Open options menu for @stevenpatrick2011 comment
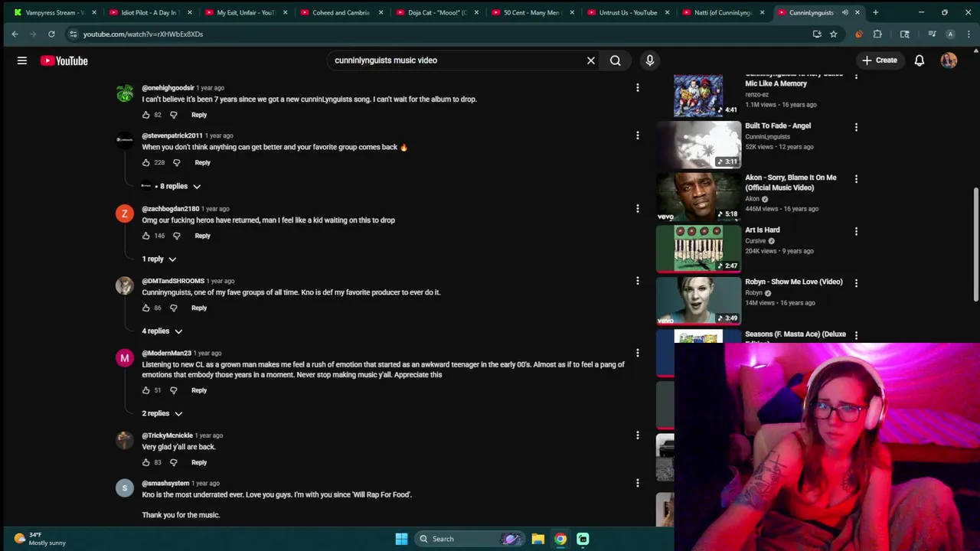The height and width of the screenshot is (551, 980). [637, 135]
